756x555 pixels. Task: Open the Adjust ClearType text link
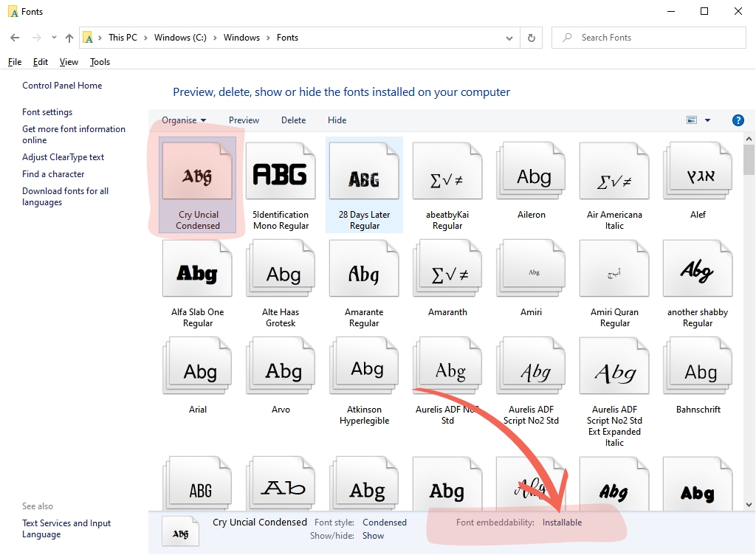click(63, 157)
